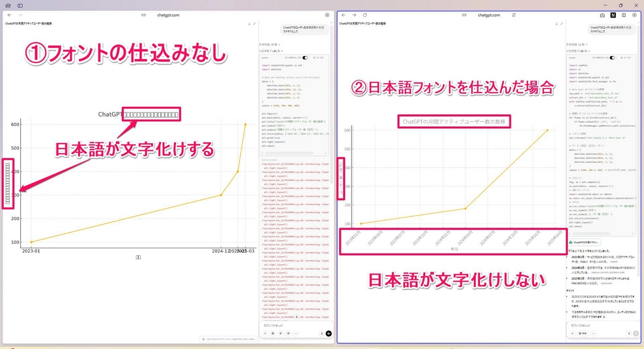Focus the message input field in the right pane
This screenshot has height=349, width=644.
click(x=602, y=326)
